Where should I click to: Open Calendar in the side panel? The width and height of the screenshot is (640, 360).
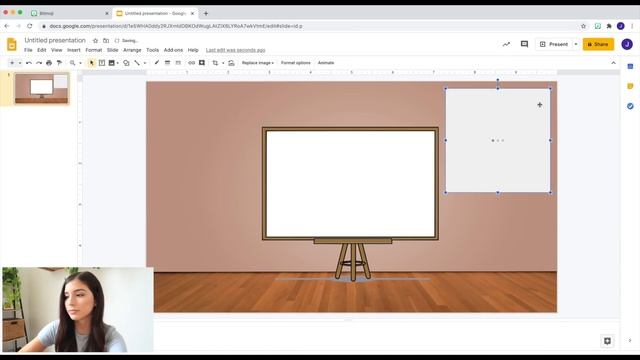coord(630,66)
